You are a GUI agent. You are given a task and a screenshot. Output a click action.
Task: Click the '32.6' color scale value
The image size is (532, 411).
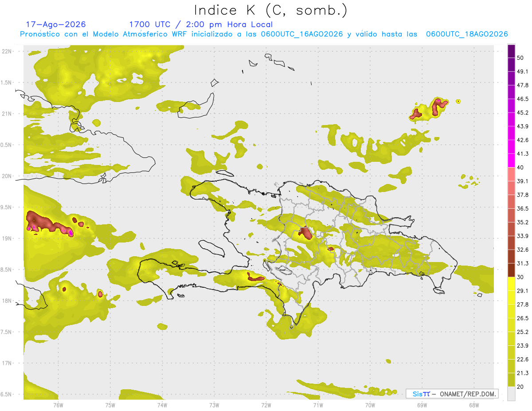[x=523, y=250]
